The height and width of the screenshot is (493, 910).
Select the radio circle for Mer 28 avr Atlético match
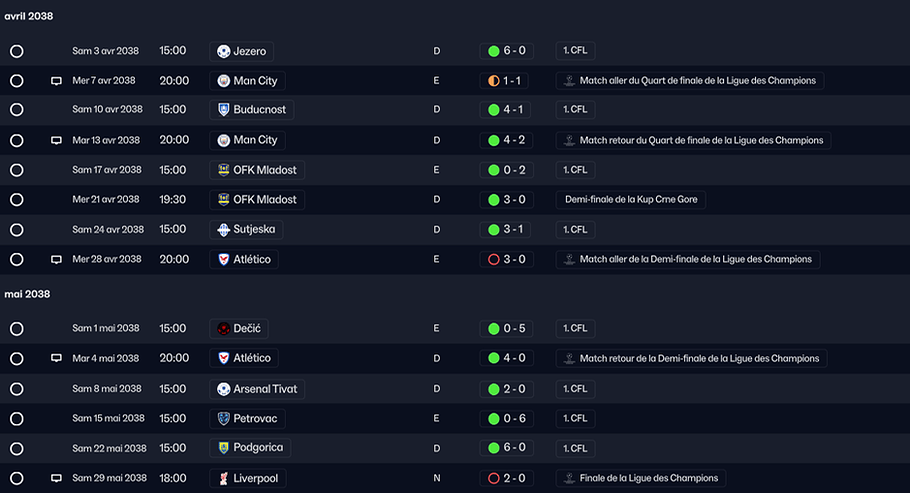coord(17,260)
